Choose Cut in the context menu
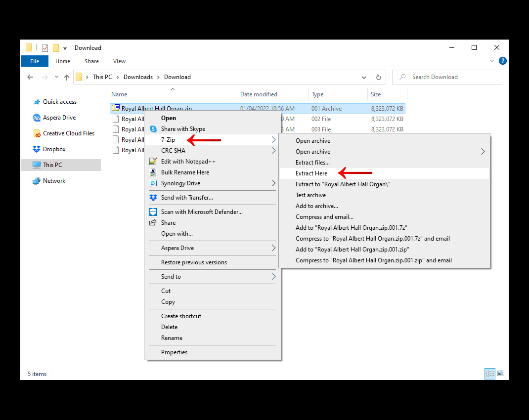This screenshot has height=420, width=529. tap(213, 291)
